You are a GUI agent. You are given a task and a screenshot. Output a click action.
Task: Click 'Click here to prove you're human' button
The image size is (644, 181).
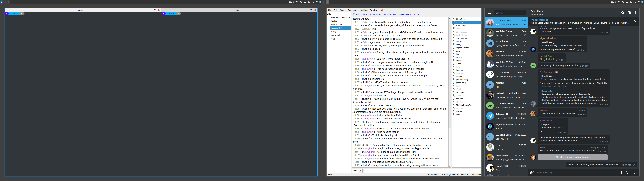(572, 157)
